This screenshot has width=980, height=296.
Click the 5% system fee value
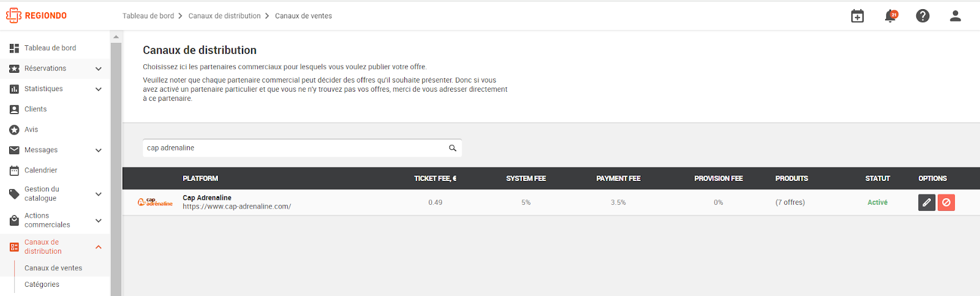[526, 202]
